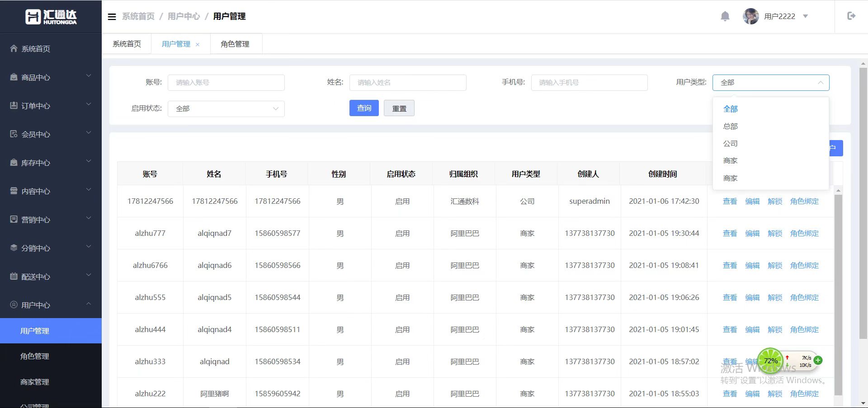Viewport: 868px width, 408px height.
Task: Close the 用户管理 tab
Action: pyautogui.click(x=198, y=44)
